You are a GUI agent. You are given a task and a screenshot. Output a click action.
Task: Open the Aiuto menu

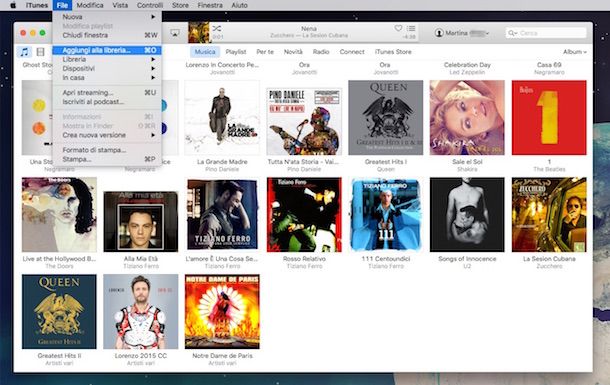click(x=239, y=5)
